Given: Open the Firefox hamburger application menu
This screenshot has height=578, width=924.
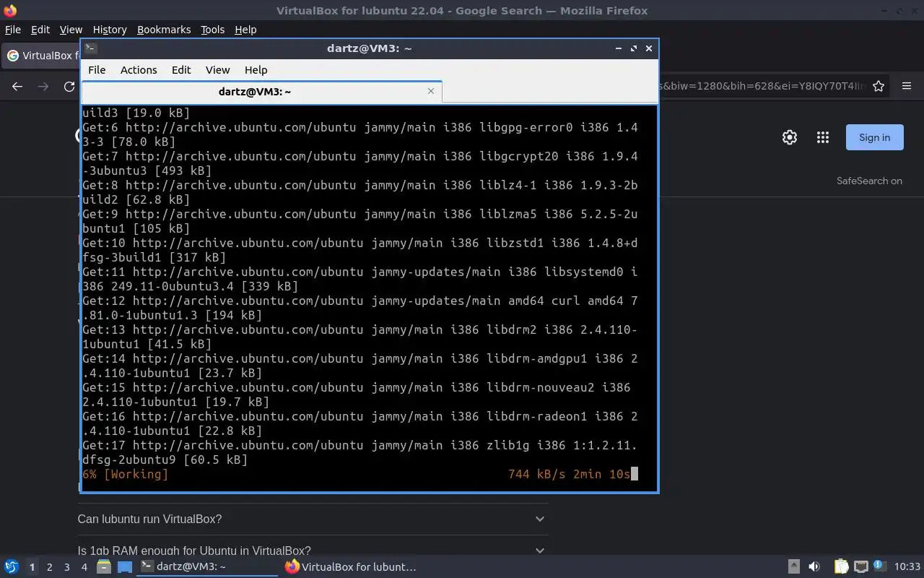Looking at the screenshot, I should pos(907,86).
